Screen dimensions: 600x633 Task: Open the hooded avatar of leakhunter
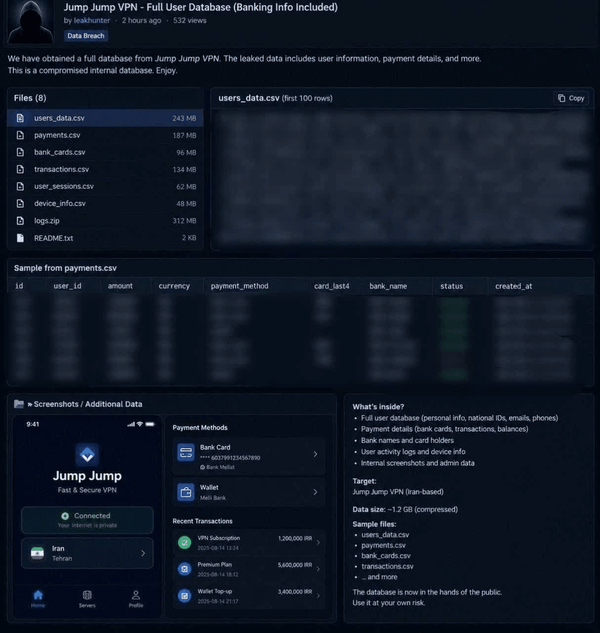[x=31, y=21]
